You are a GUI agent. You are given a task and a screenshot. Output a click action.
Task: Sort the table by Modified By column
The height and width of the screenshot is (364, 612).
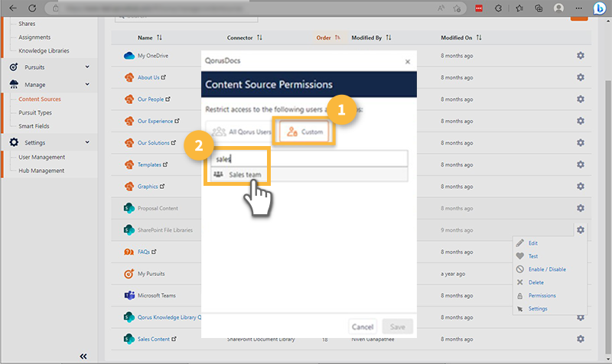[x=371, y=37]
